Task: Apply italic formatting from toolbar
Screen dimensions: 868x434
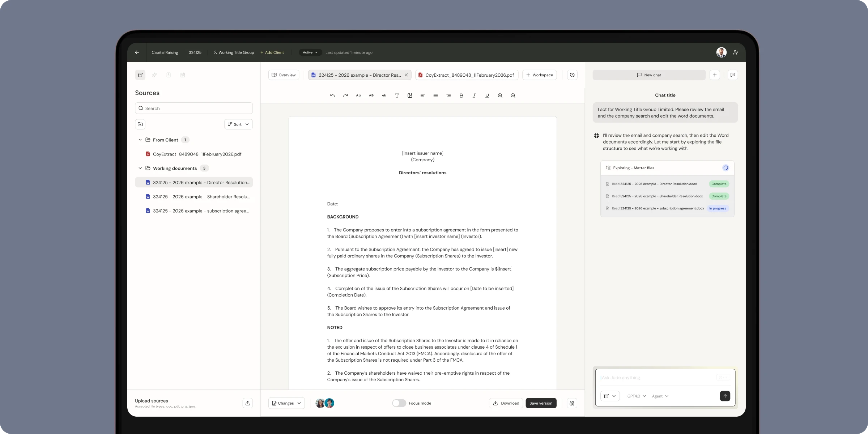Action: (474, 95)
